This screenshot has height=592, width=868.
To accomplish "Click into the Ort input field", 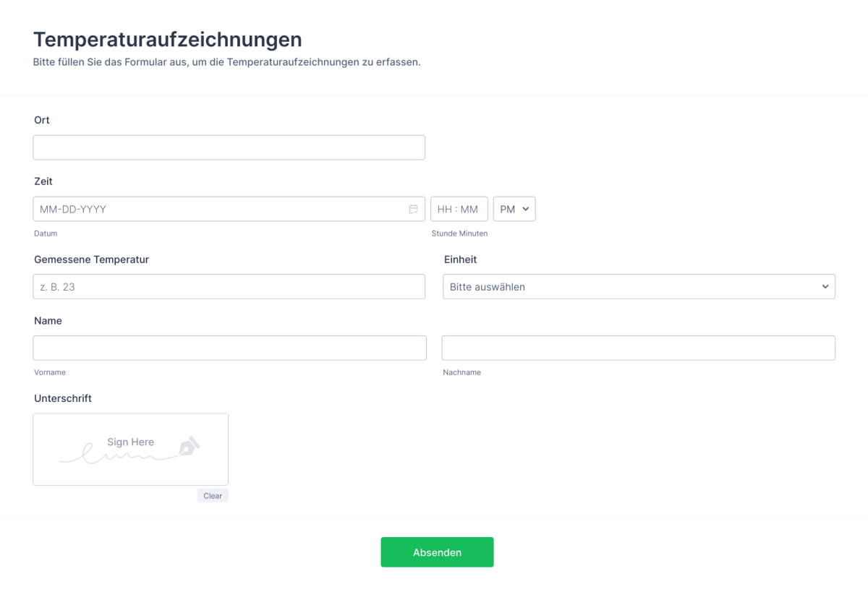I will [x=229, y=147].
